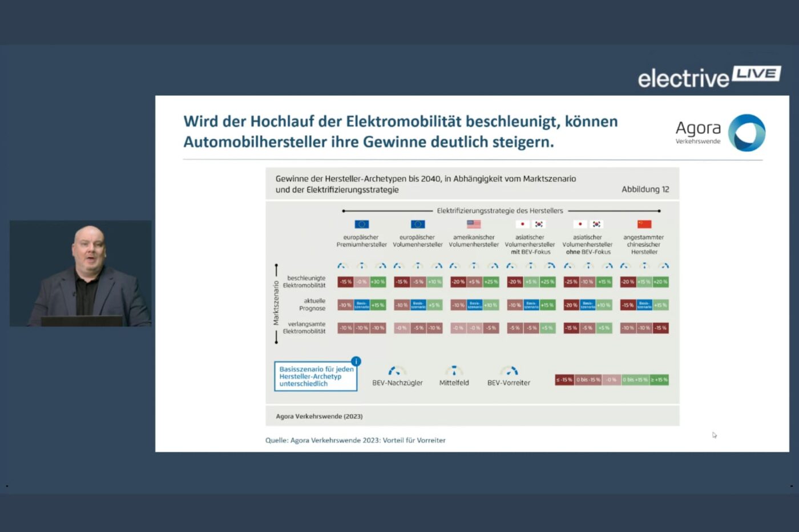Image resolution: width=799 pixels, height=532 pixels.
Task: Click the 'asiatischer Volumenhersteller mit BEV-Fokus' column header
Action: point(530,245)
